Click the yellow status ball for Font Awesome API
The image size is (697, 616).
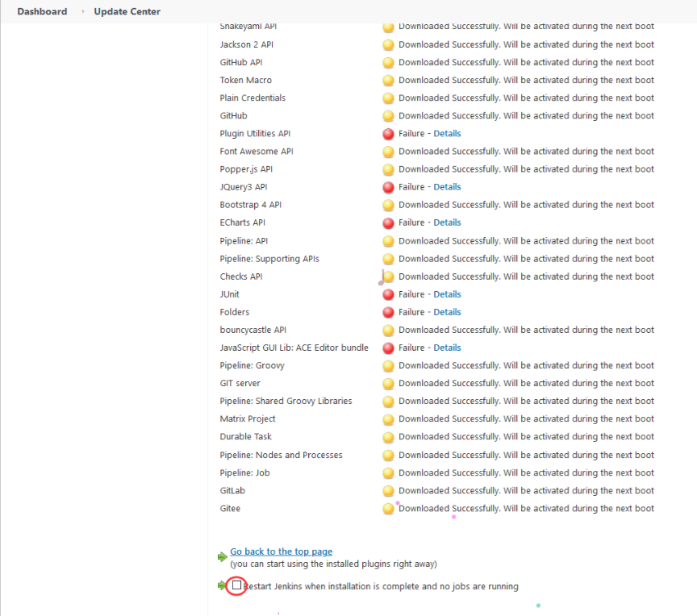coord(388,152)
